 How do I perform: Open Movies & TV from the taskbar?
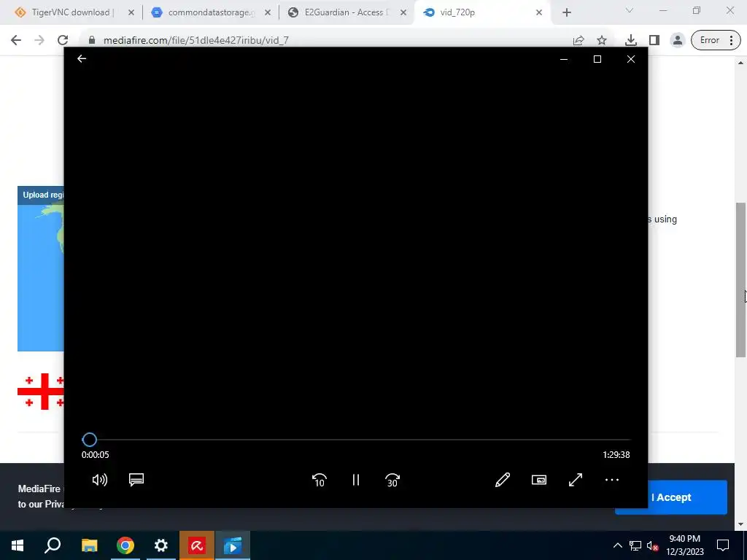tap(233, 545)
